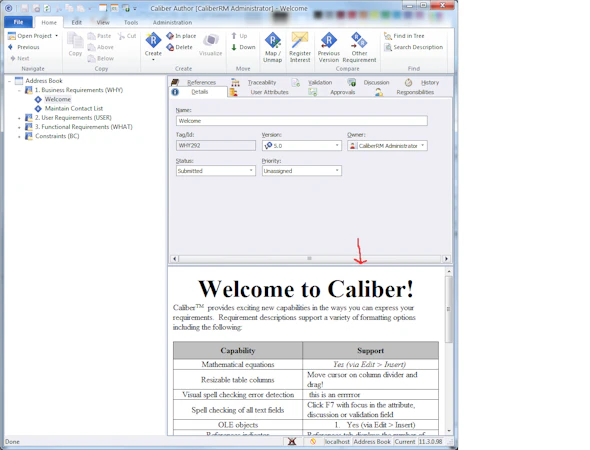Image resolution: width=590 pixels, height=450 pixels.
Task: Click the Register Interest envelope icon
Action: [x=300, y=40]
